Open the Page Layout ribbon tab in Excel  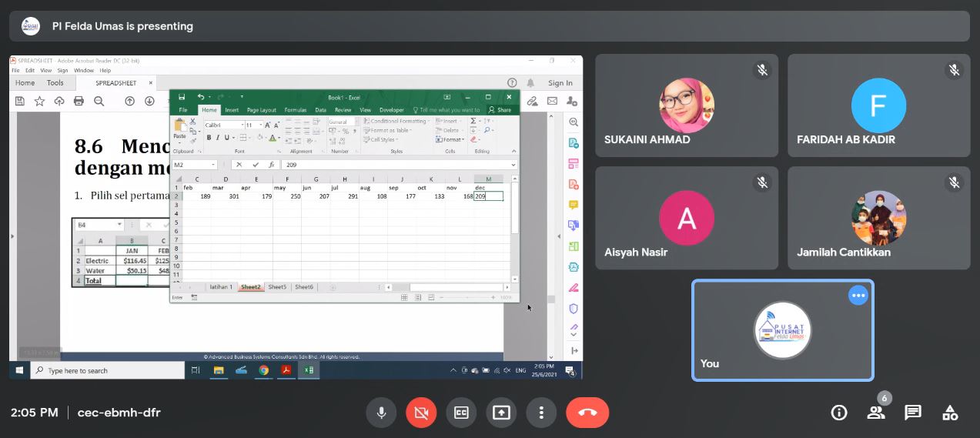[x=261, y=110]
